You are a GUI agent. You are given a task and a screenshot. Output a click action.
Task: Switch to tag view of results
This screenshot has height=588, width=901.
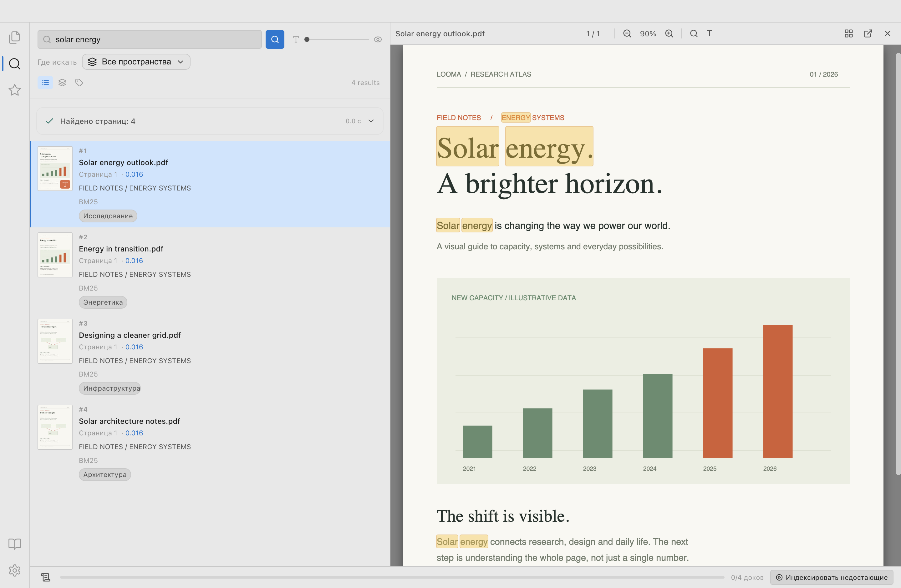pos(79,83)
